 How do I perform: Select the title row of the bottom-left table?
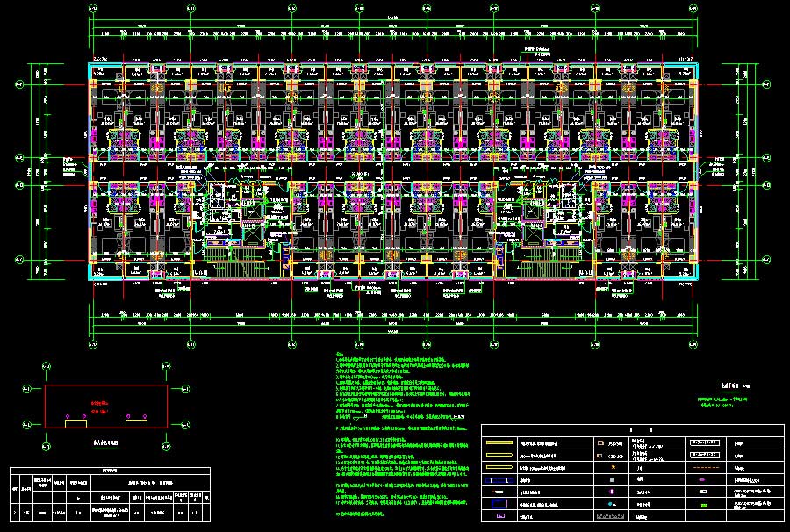click(x=110, y=471)
